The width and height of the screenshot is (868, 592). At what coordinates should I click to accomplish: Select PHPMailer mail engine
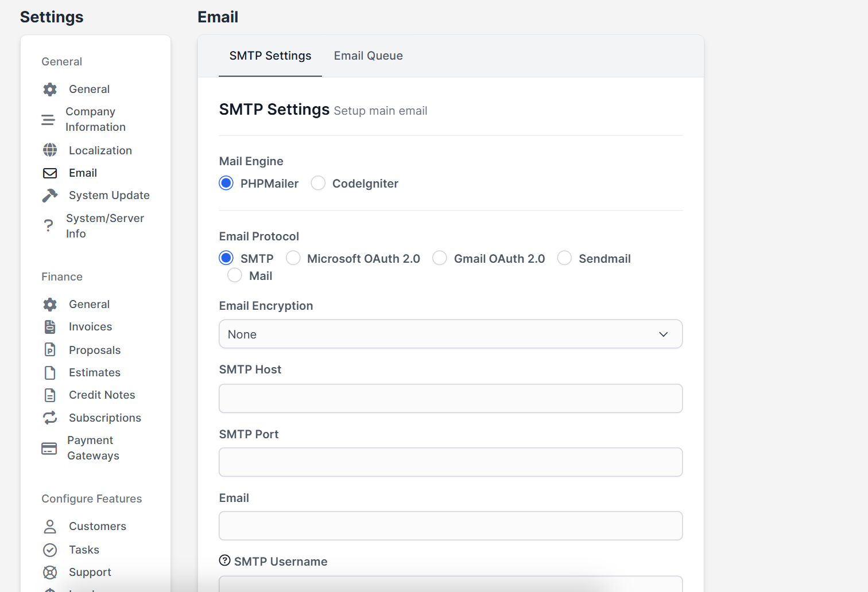pos(226,183)
